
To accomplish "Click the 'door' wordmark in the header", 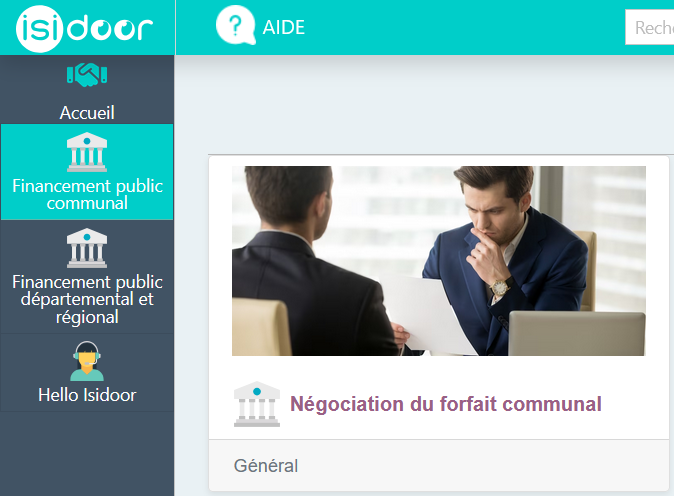I will pyautogui.click(x=110, y=28).
